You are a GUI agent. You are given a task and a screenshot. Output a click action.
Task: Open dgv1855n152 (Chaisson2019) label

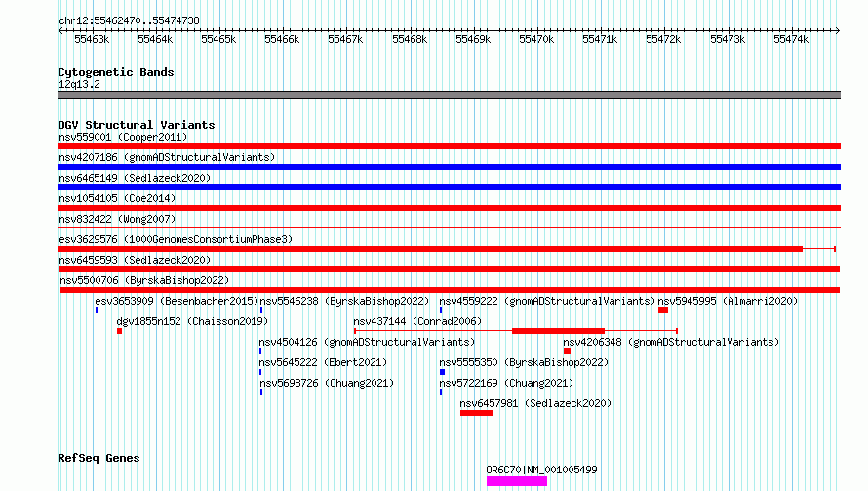tap(192, 321)
